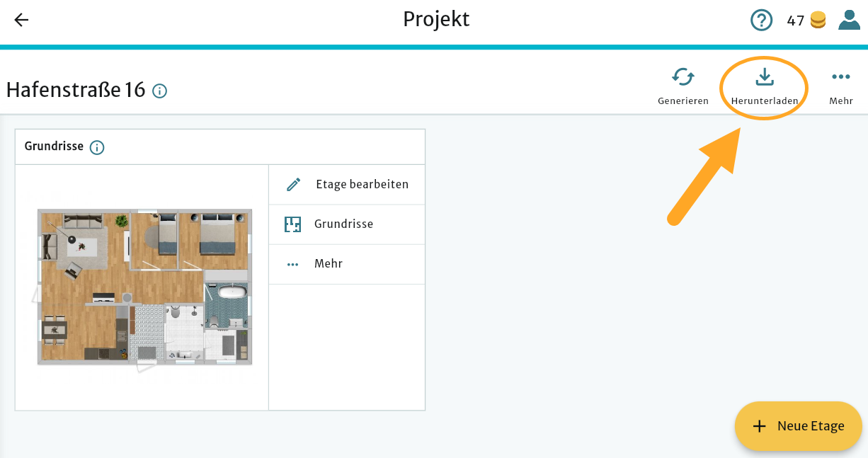Click the Herunterladen download icon
Image resolution: width=868 pixels, height=458 pixels.
click(765, 76)
